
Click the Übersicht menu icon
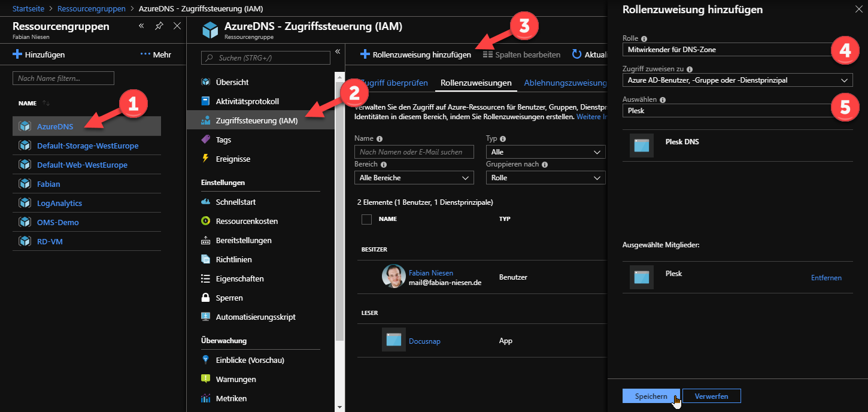coord(206,82)
